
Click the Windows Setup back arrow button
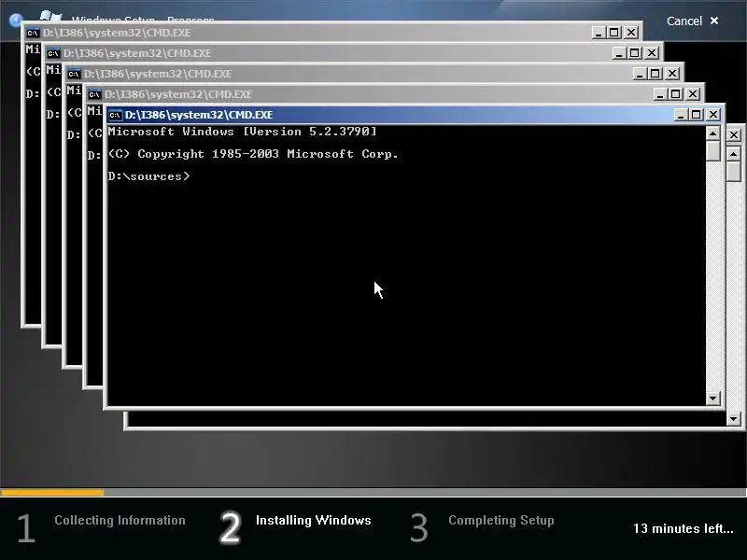16,20
